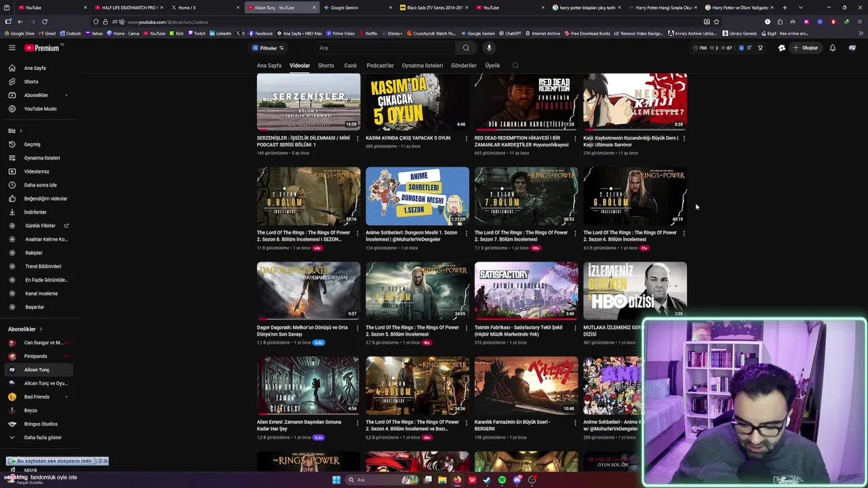Open Videolarınız in sidebar
The image size is (868, 488).
(x=37, y=171)
